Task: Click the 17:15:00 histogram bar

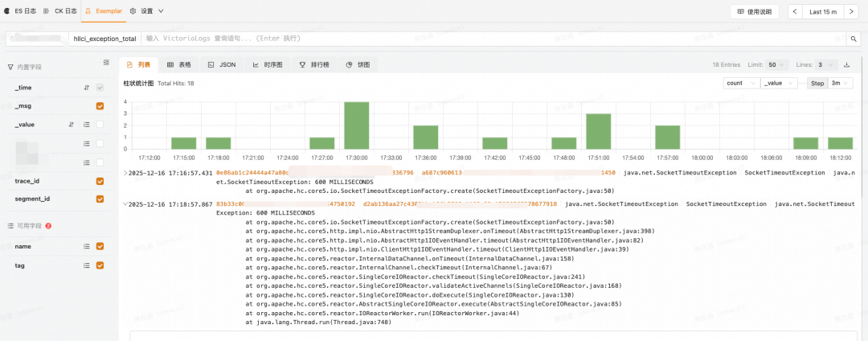Action: click(184, 143)
